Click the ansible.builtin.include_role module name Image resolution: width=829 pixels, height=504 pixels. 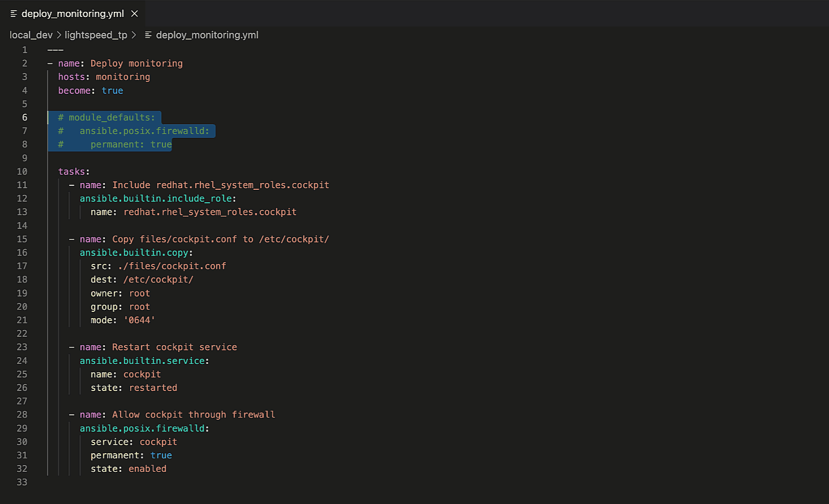[x=156, y=199]
